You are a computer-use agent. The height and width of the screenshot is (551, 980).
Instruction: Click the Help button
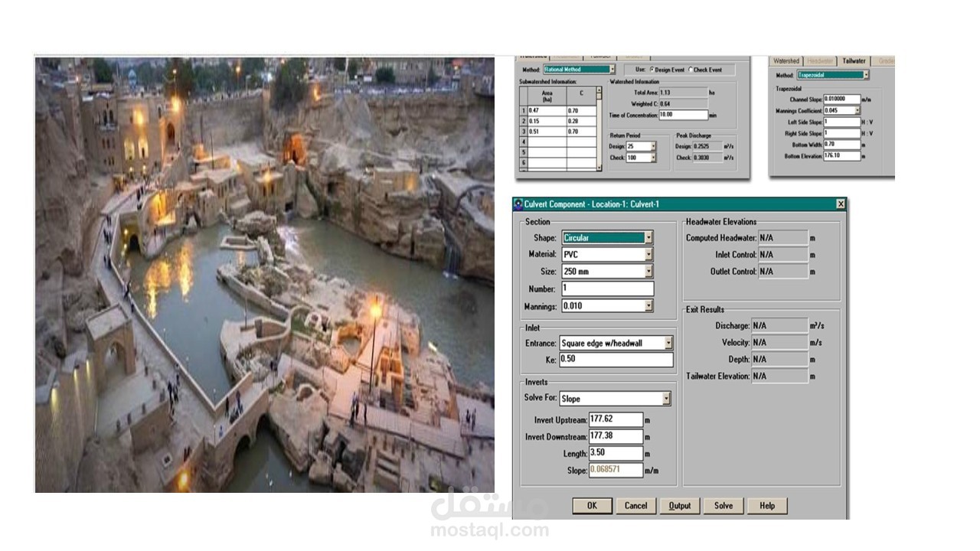tap(766, 505)
